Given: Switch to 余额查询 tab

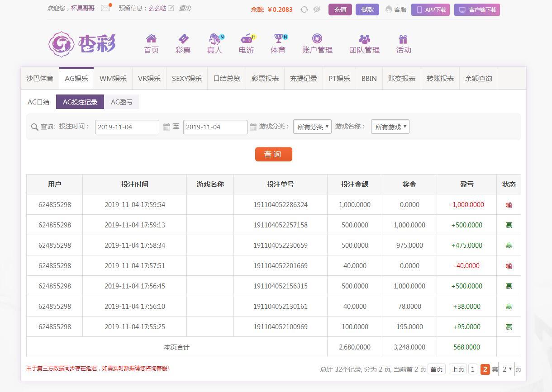Looking at the screenshot, I should [x=479, y=78].
